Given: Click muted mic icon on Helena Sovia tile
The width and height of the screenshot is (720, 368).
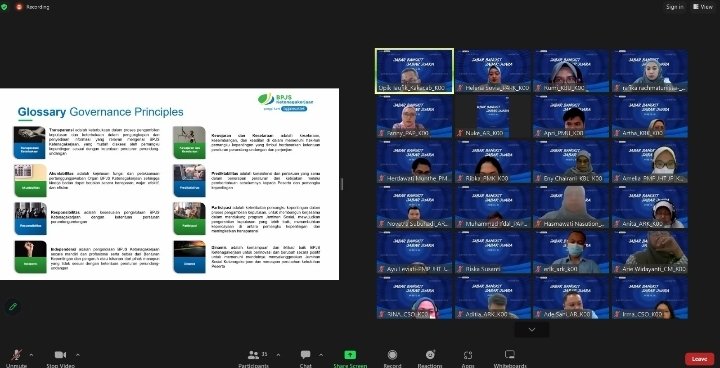Looking at the screenshot, I should pos(460,88).
